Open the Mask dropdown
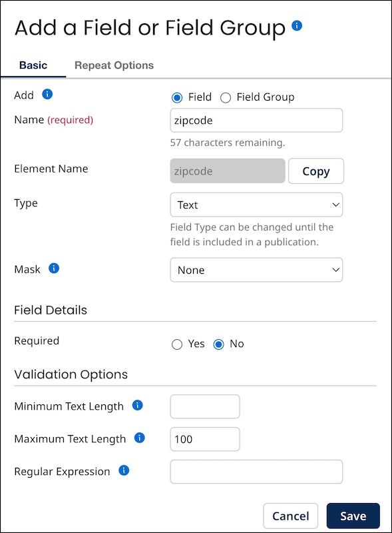Screen dimensions: 392x533 point(256,270)
